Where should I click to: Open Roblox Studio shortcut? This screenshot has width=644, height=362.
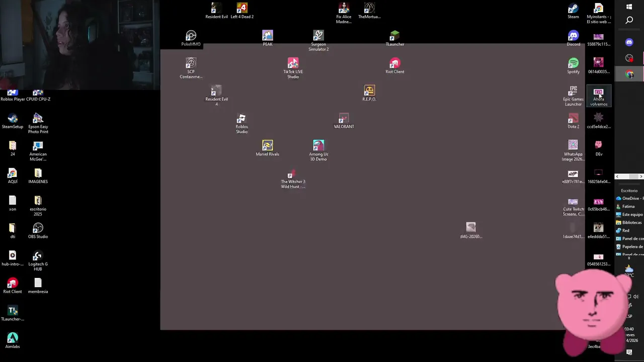click(x=242, y=124)
